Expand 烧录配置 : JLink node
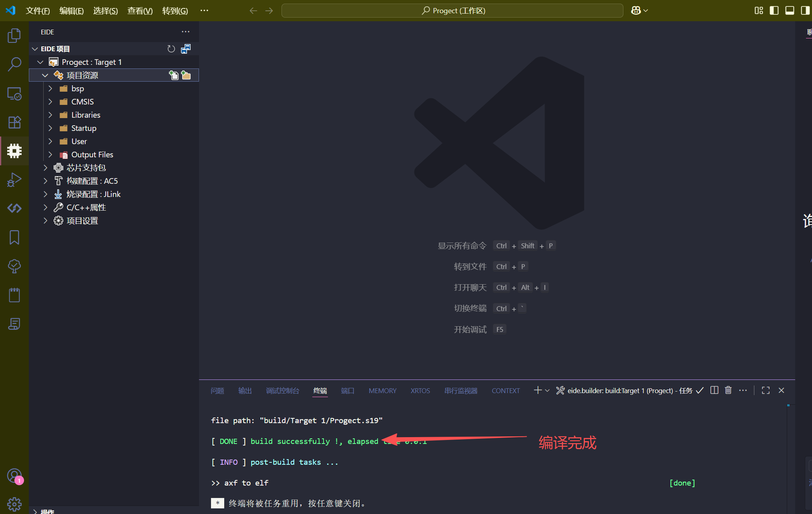 point(45,194)
